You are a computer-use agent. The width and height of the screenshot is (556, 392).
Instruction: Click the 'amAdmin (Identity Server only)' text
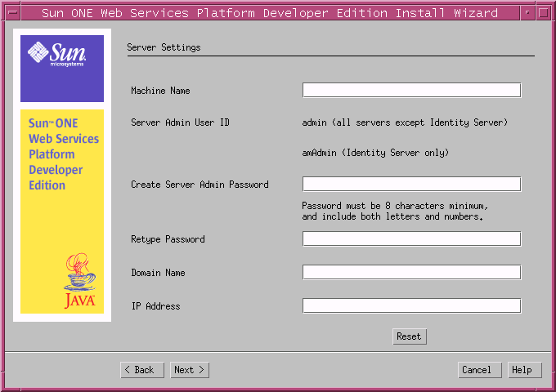click(375, 153)
